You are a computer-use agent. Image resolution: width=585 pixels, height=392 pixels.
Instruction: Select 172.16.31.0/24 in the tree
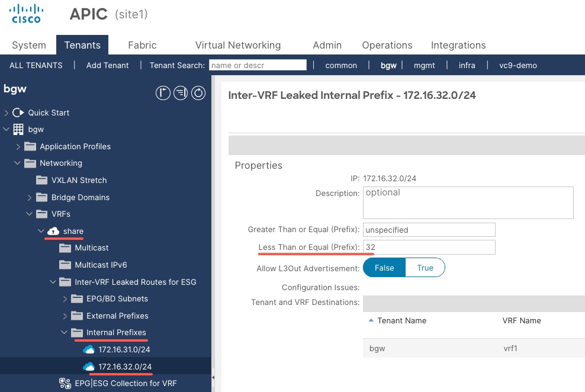[124, 349]
